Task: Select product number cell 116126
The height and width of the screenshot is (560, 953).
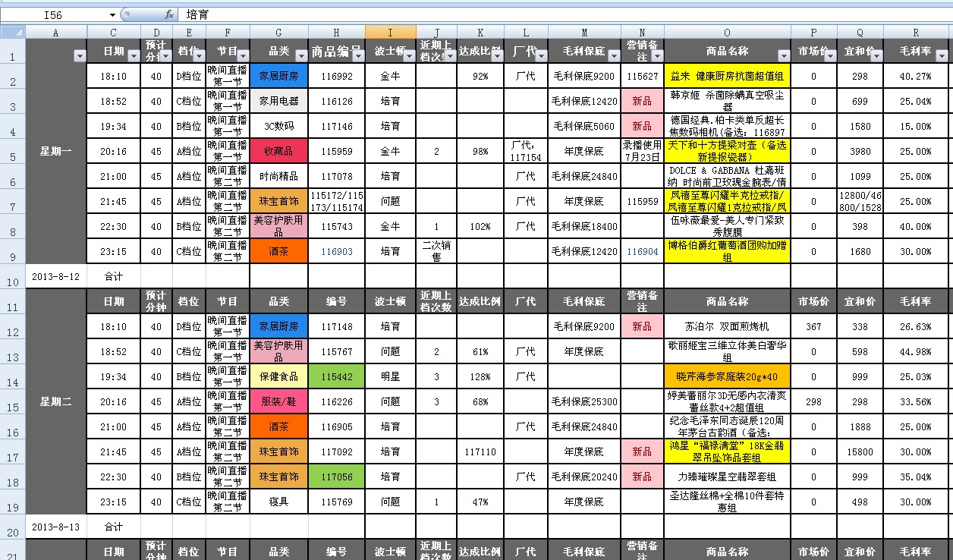Action: point(336,102)
